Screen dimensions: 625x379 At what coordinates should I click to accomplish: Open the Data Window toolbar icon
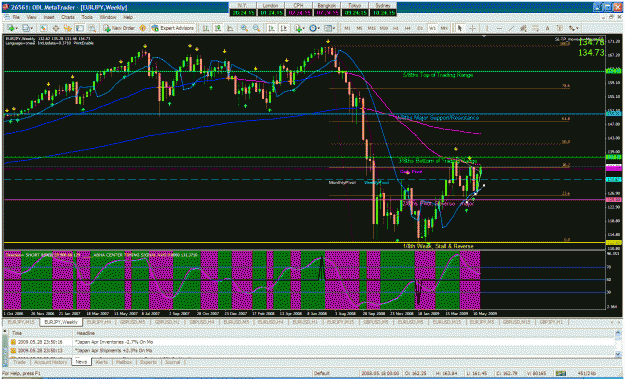point(56,28)
